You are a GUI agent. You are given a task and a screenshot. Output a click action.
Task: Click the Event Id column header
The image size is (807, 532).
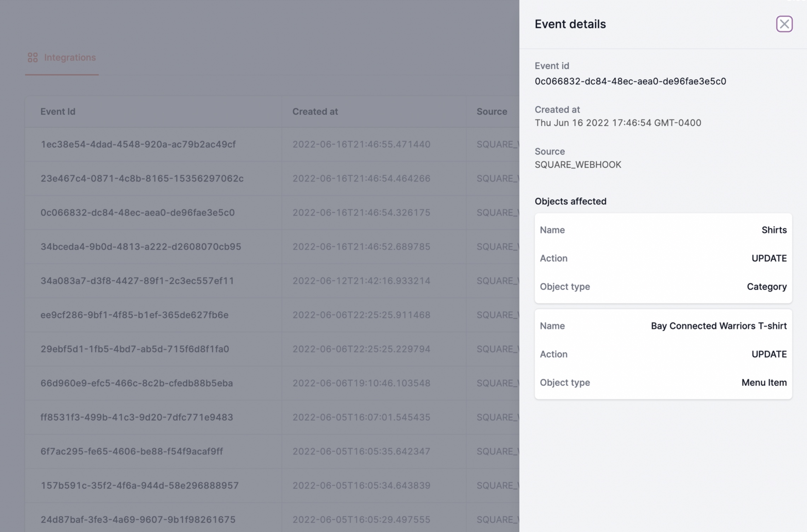click(58, 111)
